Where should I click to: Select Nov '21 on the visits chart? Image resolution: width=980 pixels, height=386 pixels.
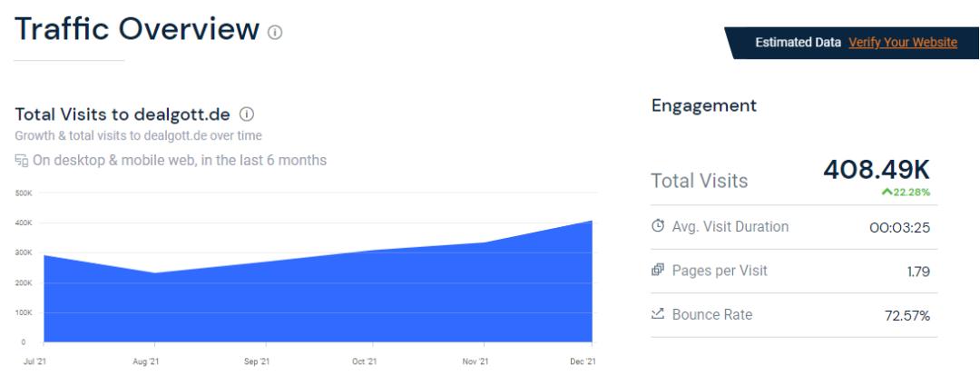click(x=475, y=361)
